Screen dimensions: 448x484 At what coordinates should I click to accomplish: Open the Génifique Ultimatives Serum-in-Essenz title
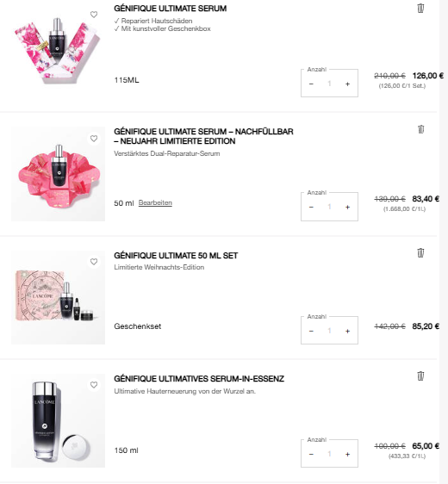[199, 379]
